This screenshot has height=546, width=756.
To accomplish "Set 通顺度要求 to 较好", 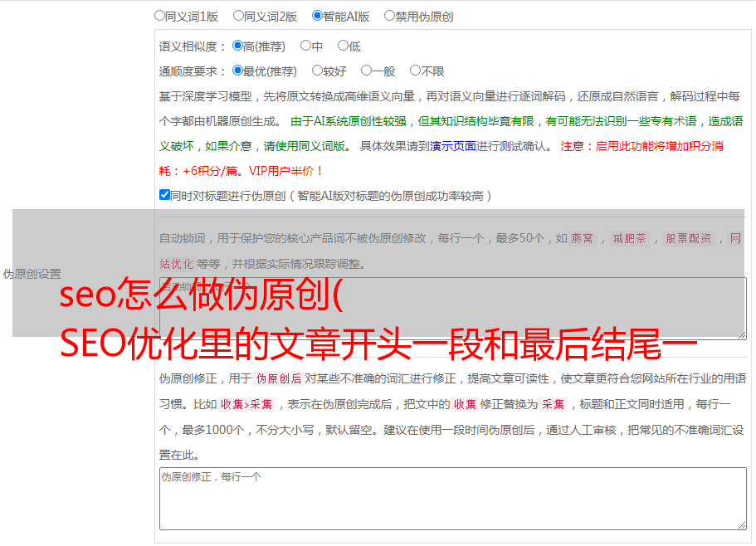I will pyautogui.click(x=317, y=71).
